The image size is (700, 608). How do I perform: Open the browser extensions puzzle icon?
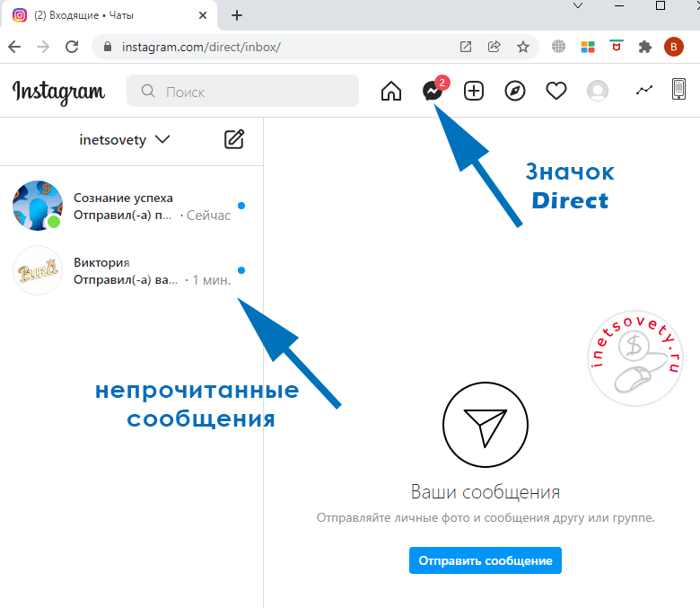[644, 47]
